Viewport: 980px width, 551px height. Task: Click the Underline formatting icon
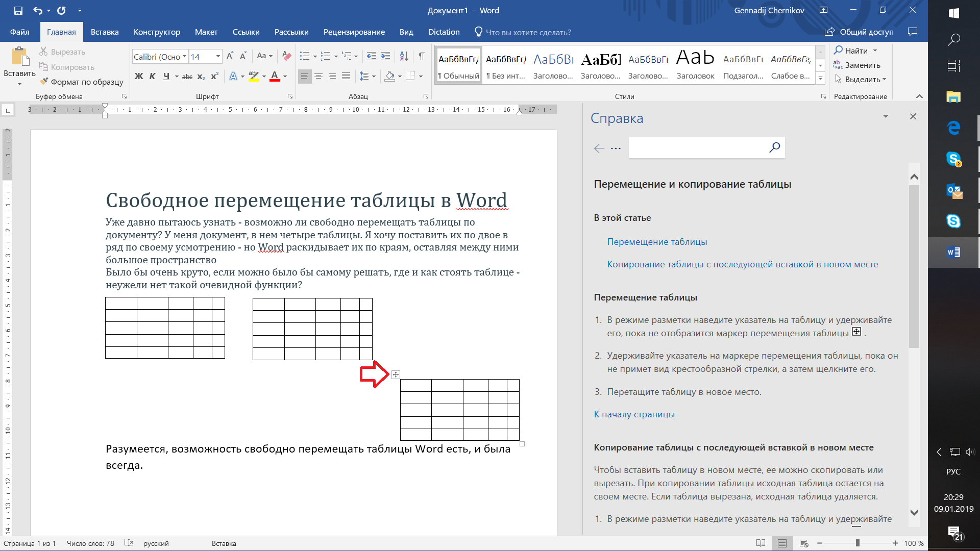click(x=165, y=76)
